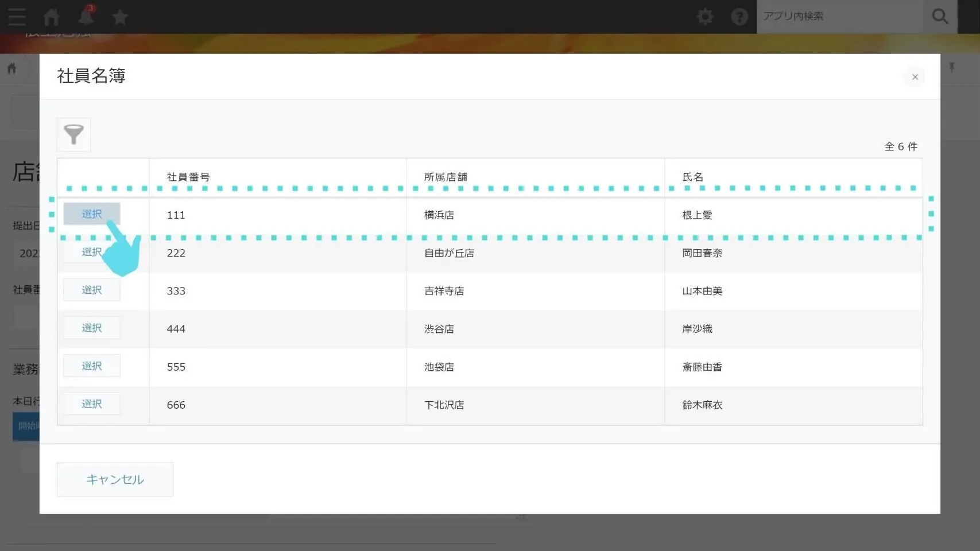Open settings gear icon
This screenshot has height=551, width=980.
(x=705, y=17)
